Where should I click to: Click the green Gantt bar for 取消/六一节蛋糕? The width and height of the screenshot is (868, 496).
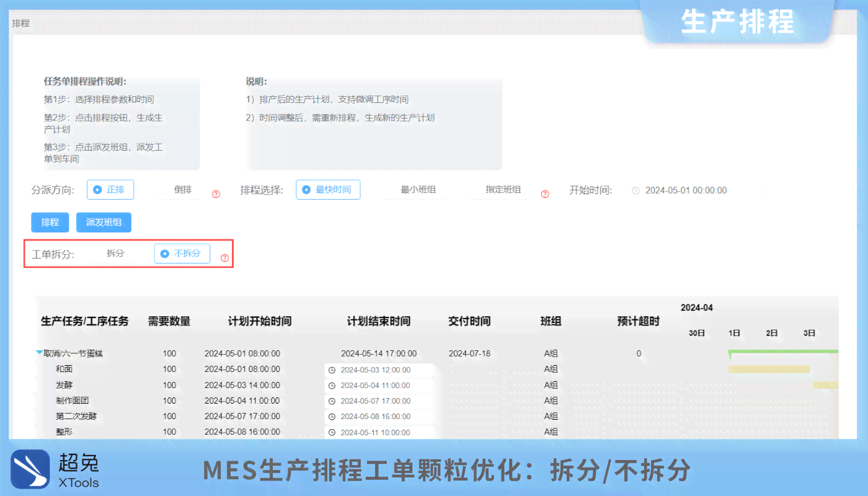point(784,352)
